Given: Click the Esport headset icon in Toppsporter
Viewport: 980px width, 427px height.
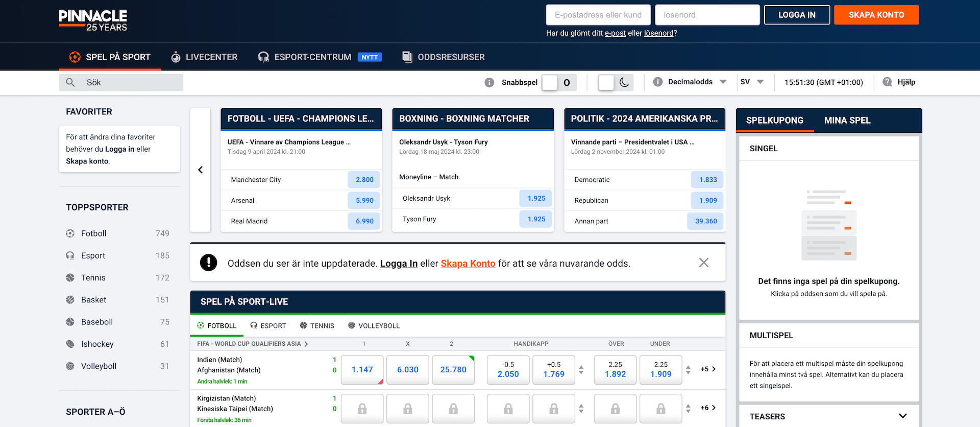Looking at the screenshot, I should (x=70, y=255).
